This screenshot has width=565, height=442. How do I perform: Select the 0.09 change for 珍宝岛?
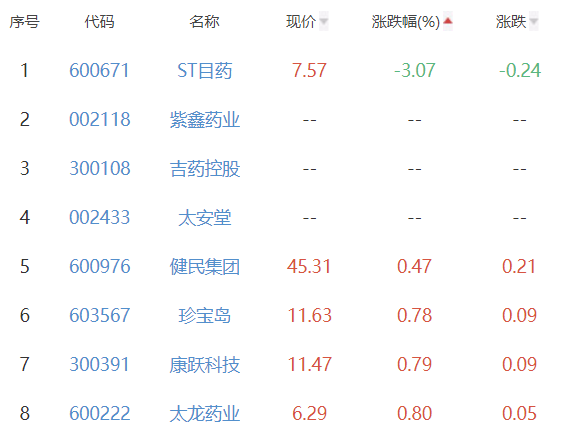519,315
